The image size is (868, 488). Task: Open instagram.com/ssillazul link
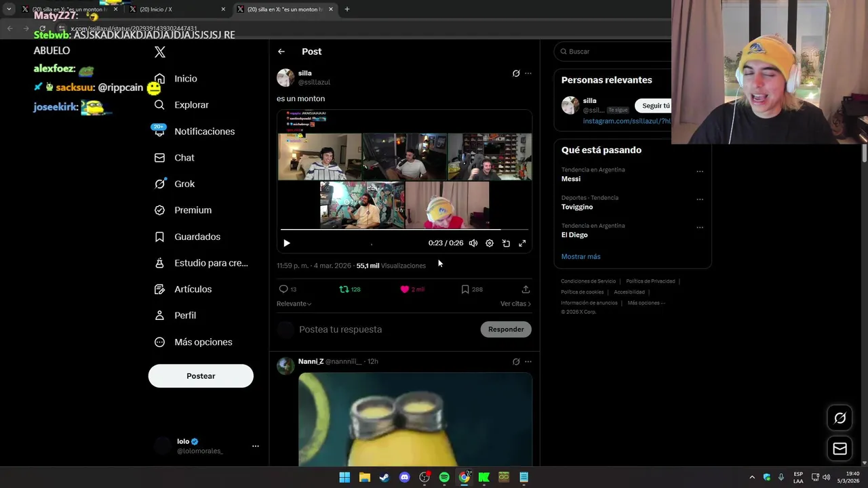coord(627,121)
